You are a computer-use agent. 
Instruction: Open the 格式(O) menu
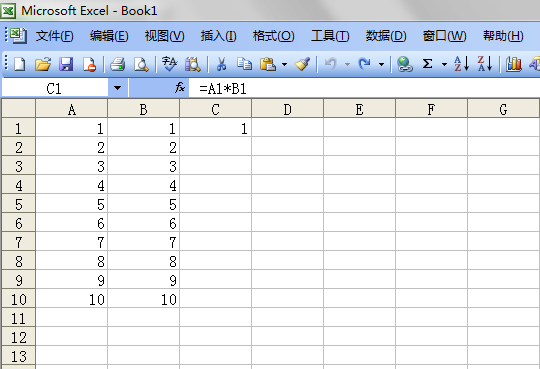[273, 36]
